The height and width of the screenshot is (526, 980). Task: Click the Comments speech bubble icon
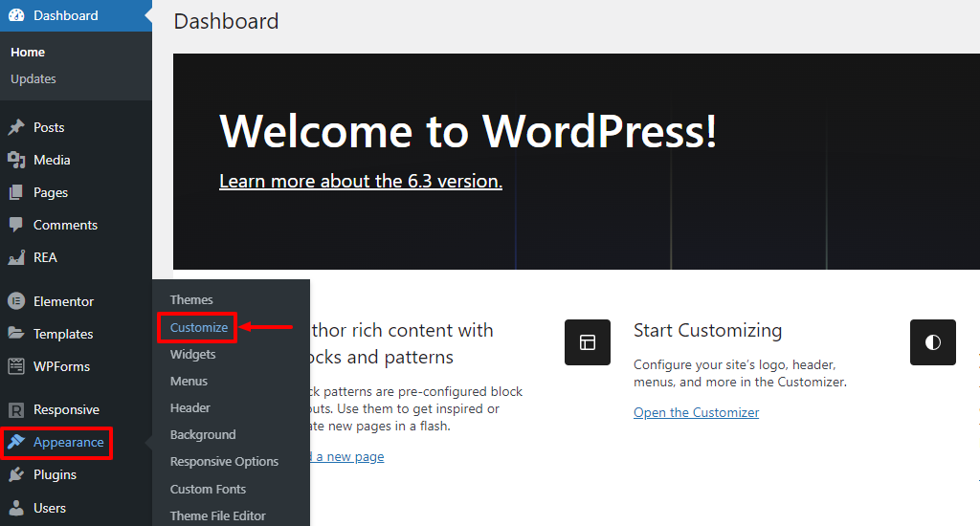(16, 225)
